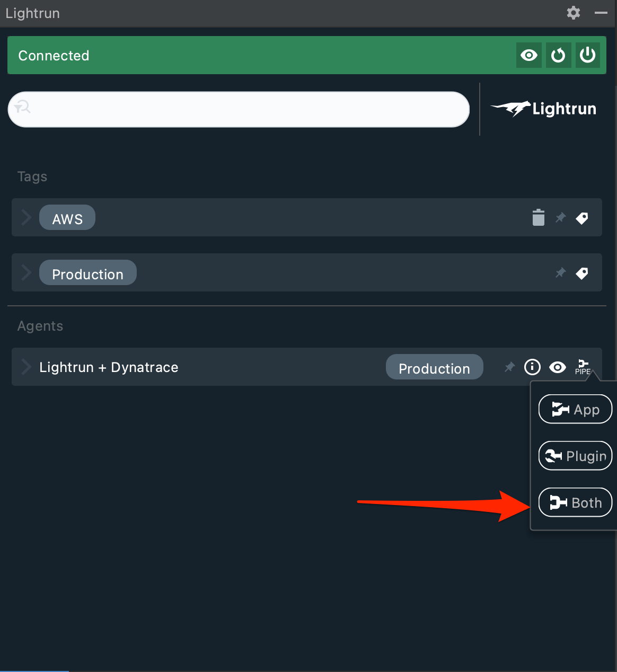
Task: Open agent info icon for Lightrun + Dynatrace
Action: pos(532,367)
